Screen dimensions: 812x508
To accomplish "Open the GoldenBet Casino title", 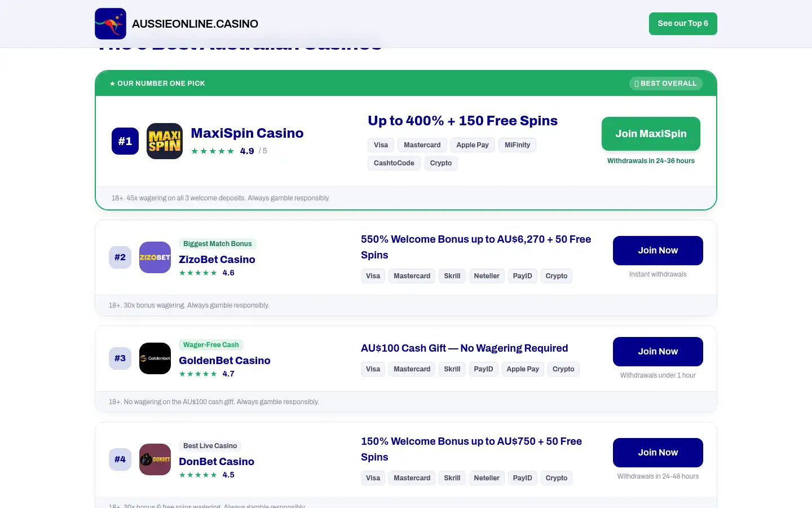I will [224, 361].
